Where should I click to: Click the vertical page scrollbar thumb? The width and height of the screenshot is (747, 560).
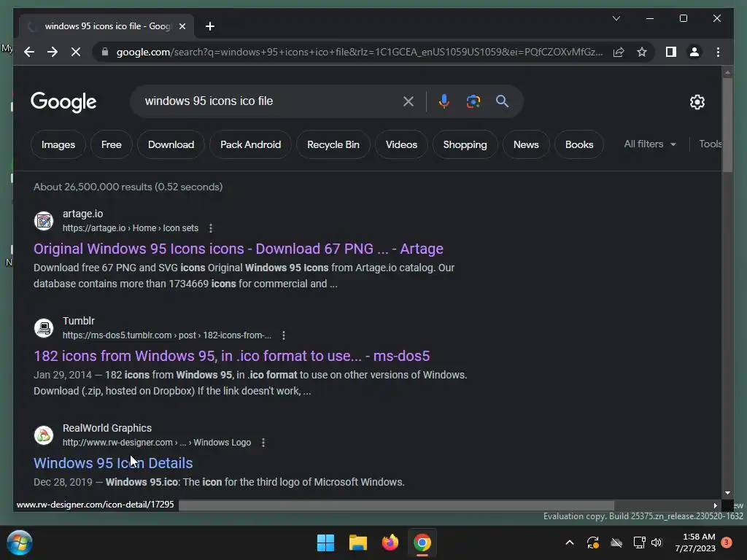[x=727, y=125]
